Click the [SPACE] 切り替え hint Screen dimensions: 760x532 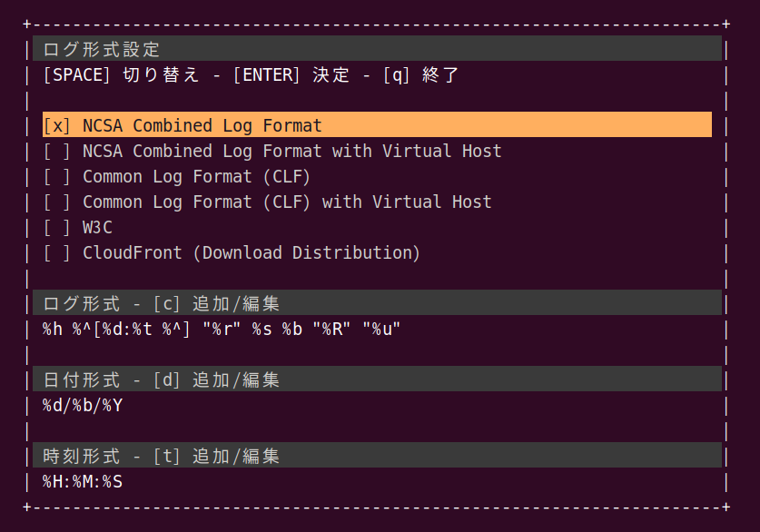[x=121, y=75]
